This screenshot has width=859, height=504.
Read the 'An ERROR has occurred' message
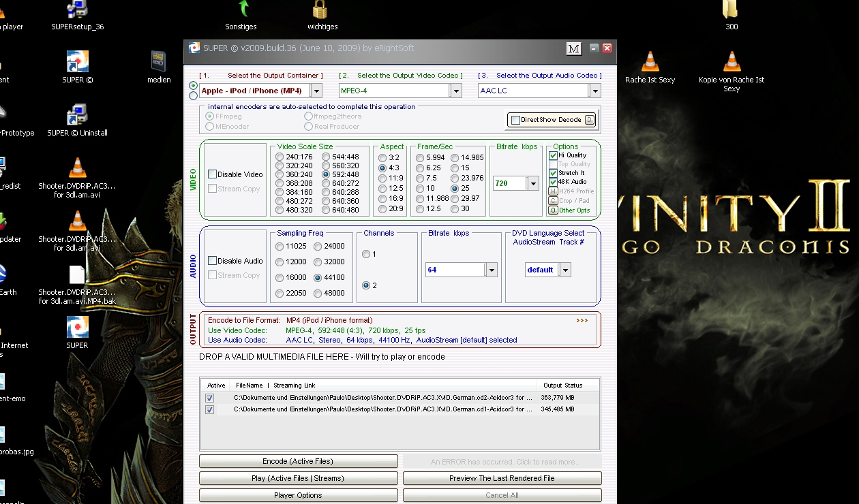tap(502, 461)
